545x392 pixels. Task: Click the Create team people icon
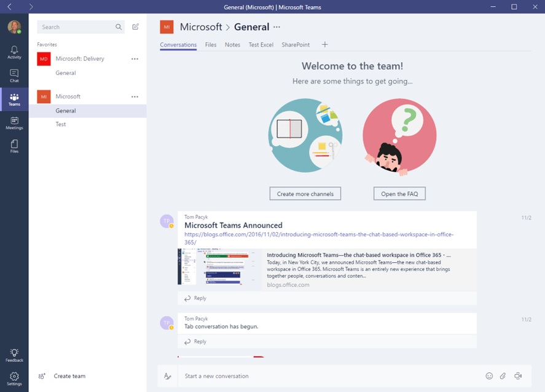42,376
